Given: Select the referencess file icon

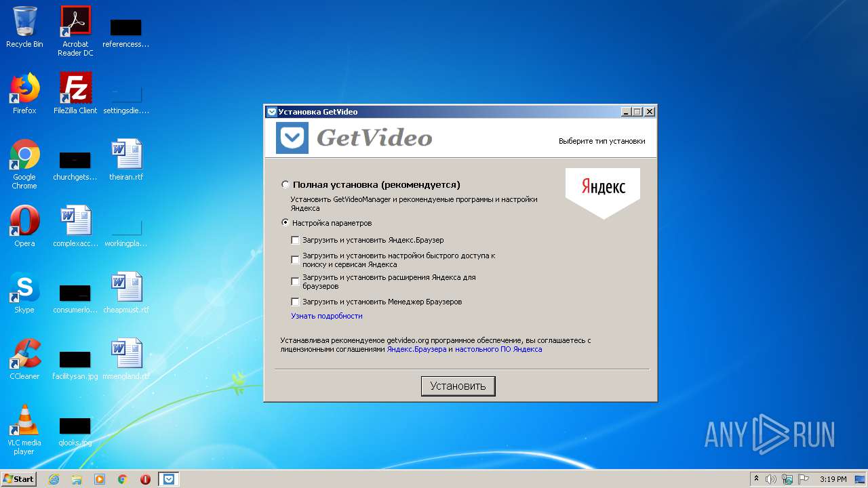Looking at the screenshot, I should (x=126, y=33).
